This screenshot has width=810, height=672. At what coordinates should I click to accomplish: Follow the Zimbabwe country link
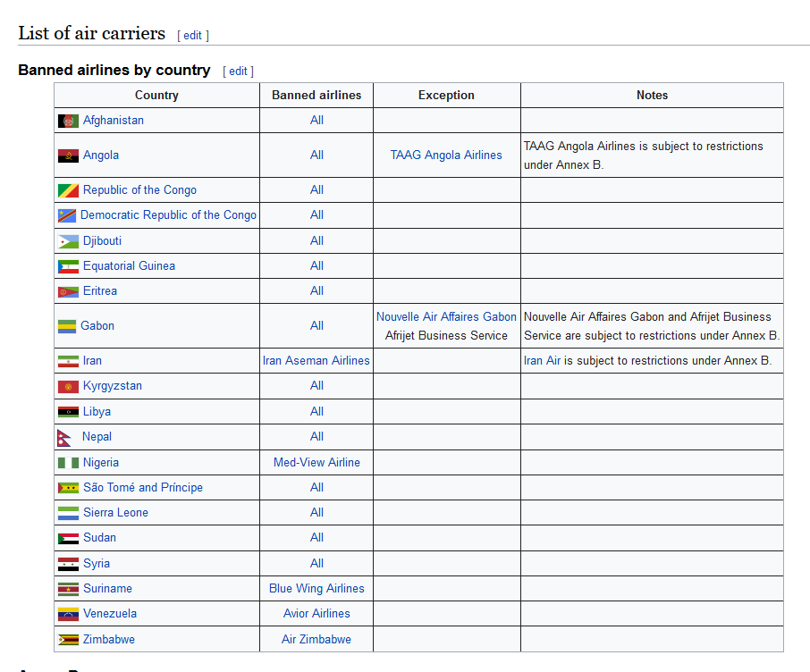pos(109,640)
